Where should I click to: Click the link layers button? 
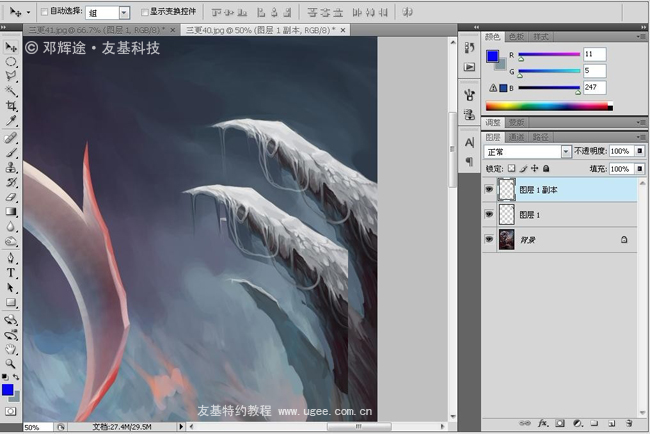coord(525,423)
